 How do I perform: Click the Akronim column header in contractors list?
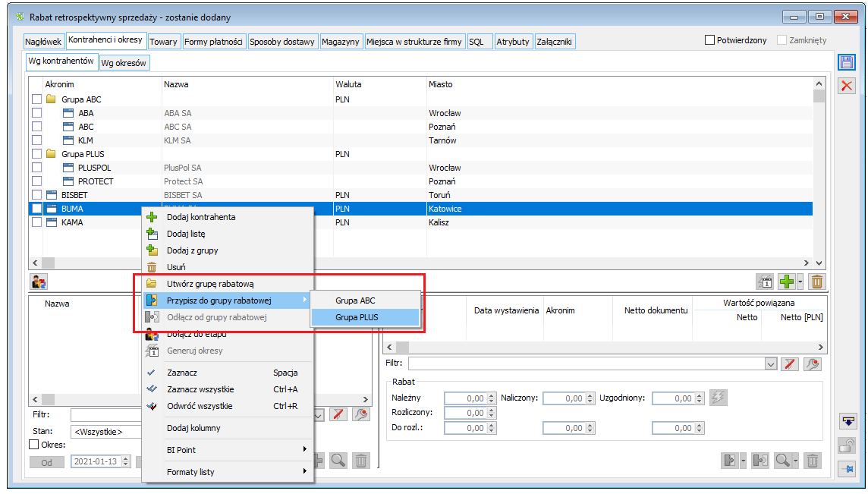59,84
